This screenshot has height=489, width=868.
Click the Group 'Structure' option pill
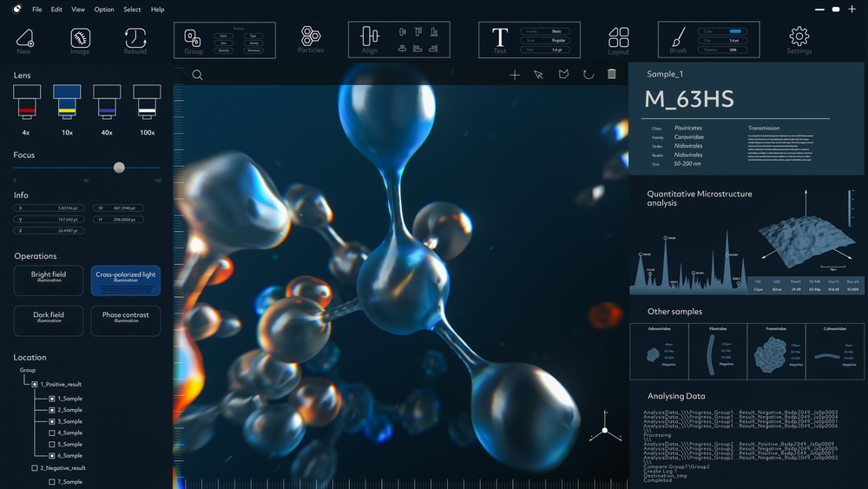coord(253,50)
